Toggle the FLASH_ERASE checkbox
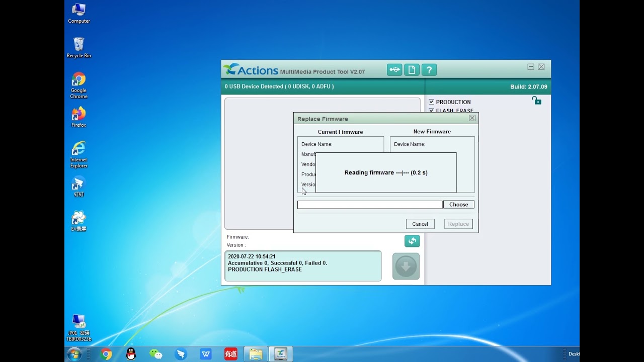The width and height of the screenshot is (644, 362). point(431,111)
